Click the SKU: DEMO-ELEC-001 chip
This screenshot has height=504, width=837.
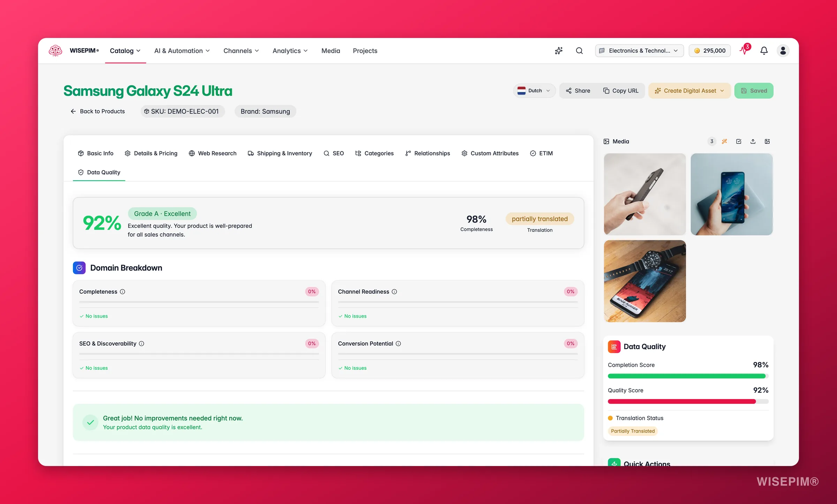click(182, 111)
